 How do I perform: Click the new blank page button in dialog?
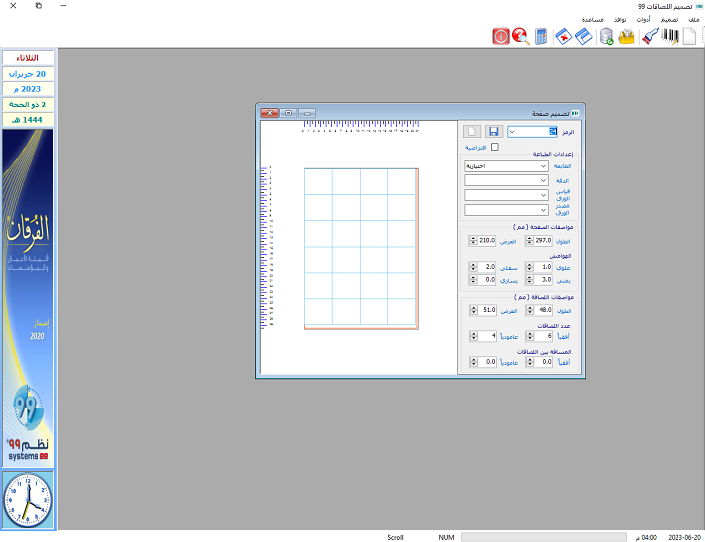tap(472, 131)
